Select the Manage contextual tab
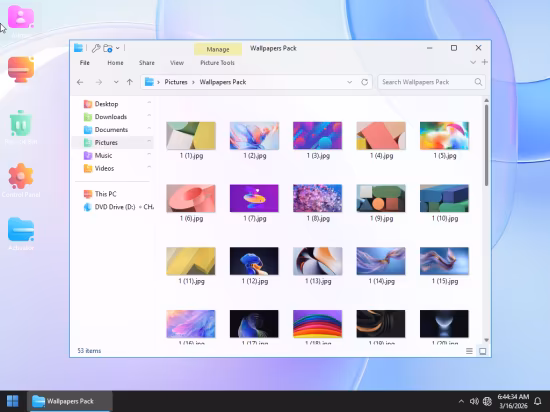 pyautogui.click(x=218, y=49)
